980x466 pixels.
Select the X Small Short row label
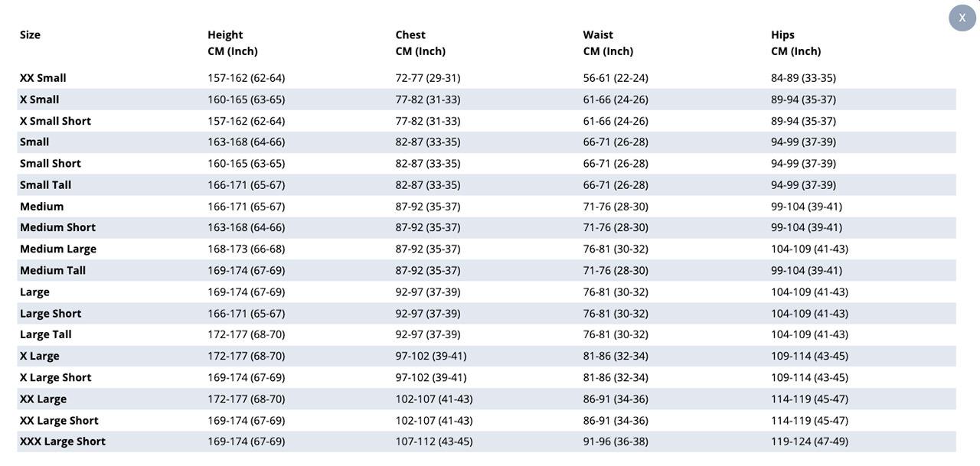click(55, 121)
